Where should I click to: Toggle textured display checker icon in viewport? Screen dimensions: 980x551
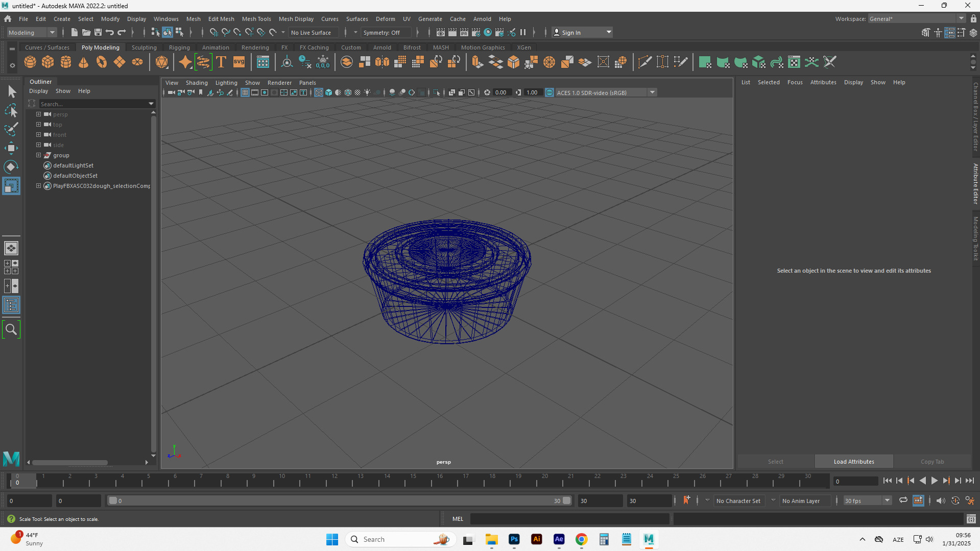point(357,92)
